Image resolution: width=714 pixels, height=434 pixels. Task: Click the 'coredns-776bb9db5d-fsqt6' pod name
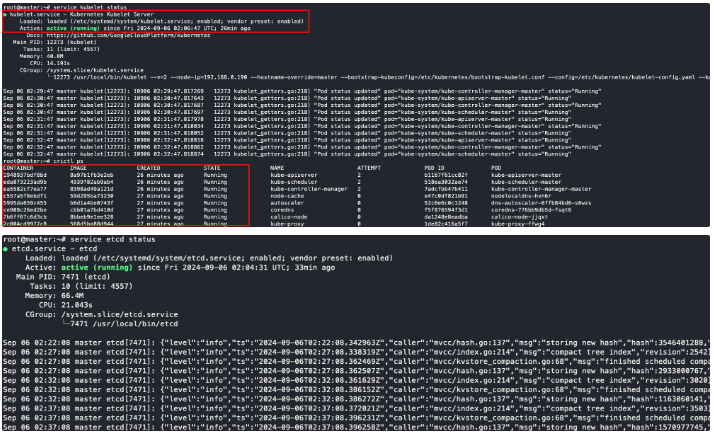pyautogui.click(x=531, y=210)
